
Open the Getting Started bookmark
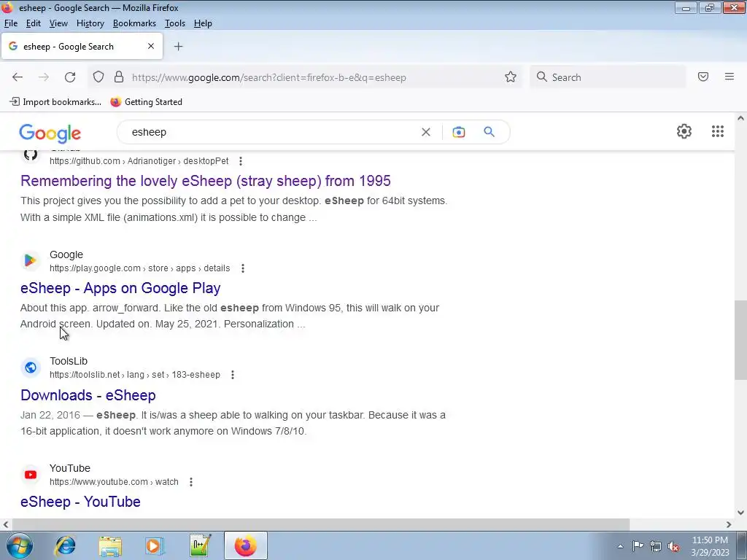[x=146, y=102]
